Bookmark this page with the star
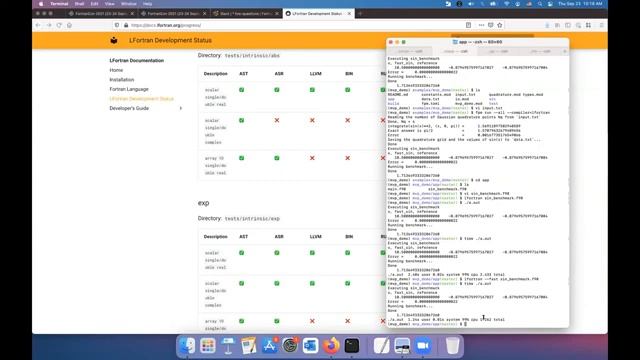Screen dimensions: 640x360 [500, 25]
